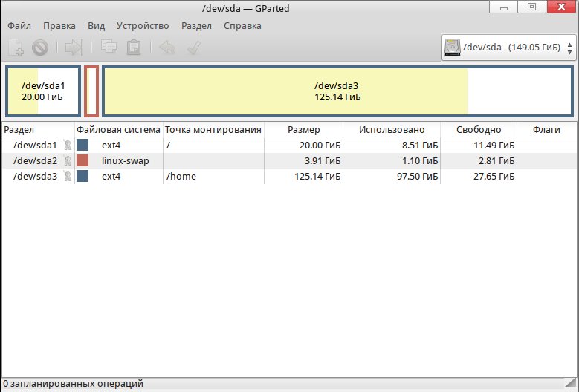Image resolution: width=579 pixels, height=392 pixels.
Task: Open the /dev/sda device selector dropdown
Action: (x=509, y=48)
